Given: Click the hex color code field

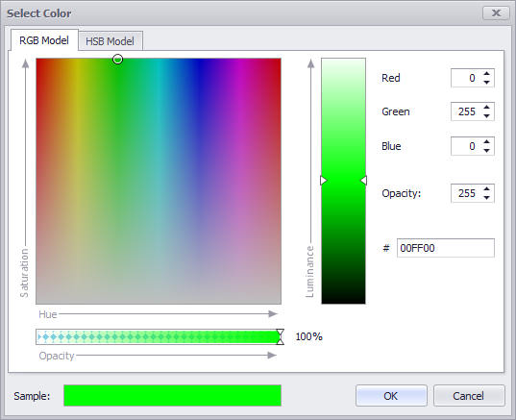Looking at the screenshot, I should click(445, 248).
